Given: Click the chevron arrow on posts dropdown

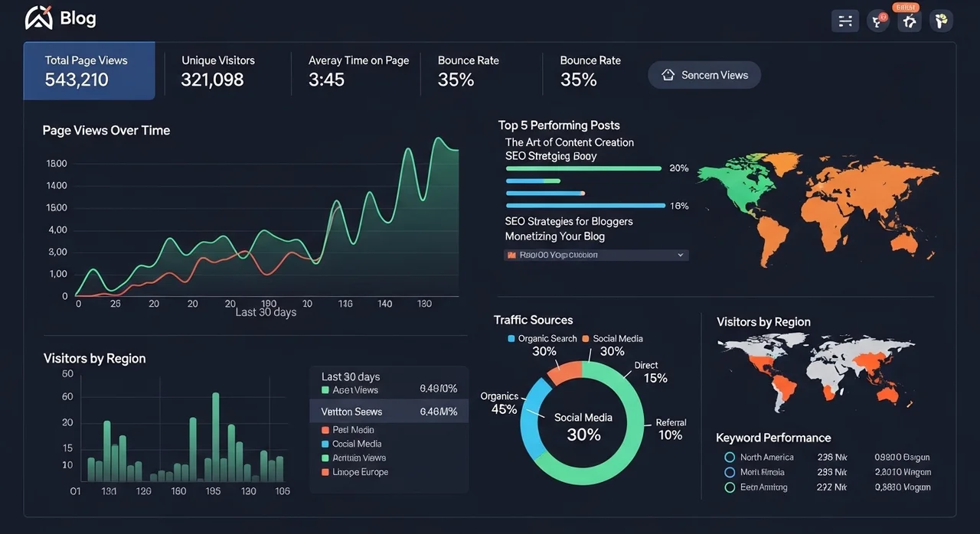Looking at the screenshot, I should 680,256.
